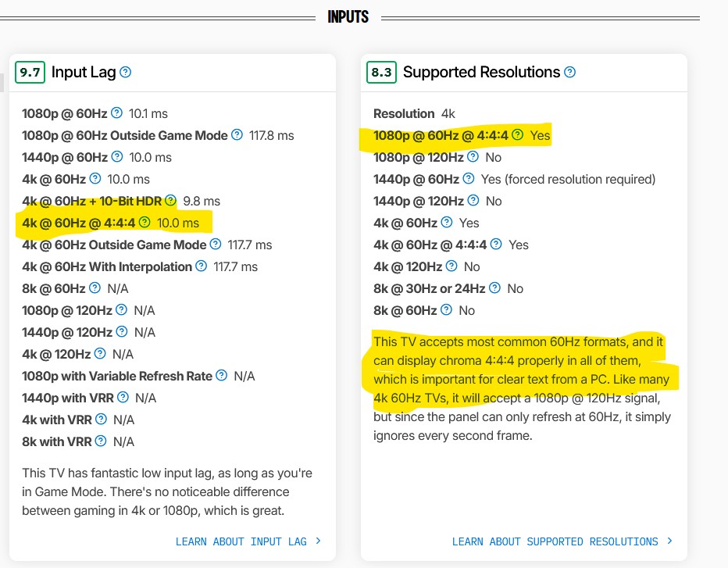This screenshot has width=728, height=568.
Task: Click help icon for 8k with VRR
Action: coord(102,441)
